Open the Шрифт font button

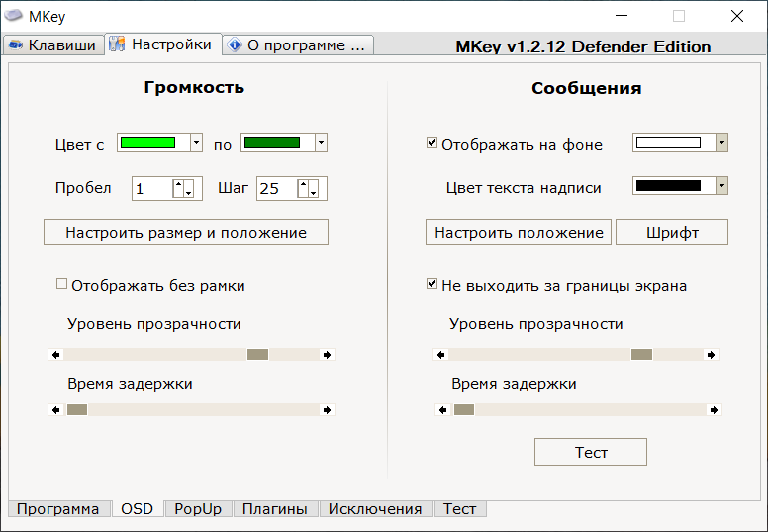[x=672, y=232]
